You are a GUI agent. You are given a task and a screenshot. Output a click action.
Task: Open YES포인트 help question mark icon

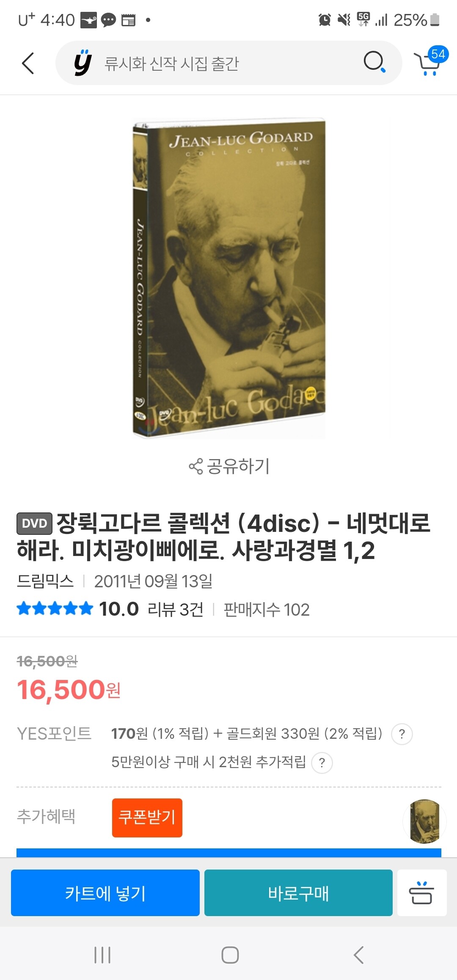tap(402, 734)
